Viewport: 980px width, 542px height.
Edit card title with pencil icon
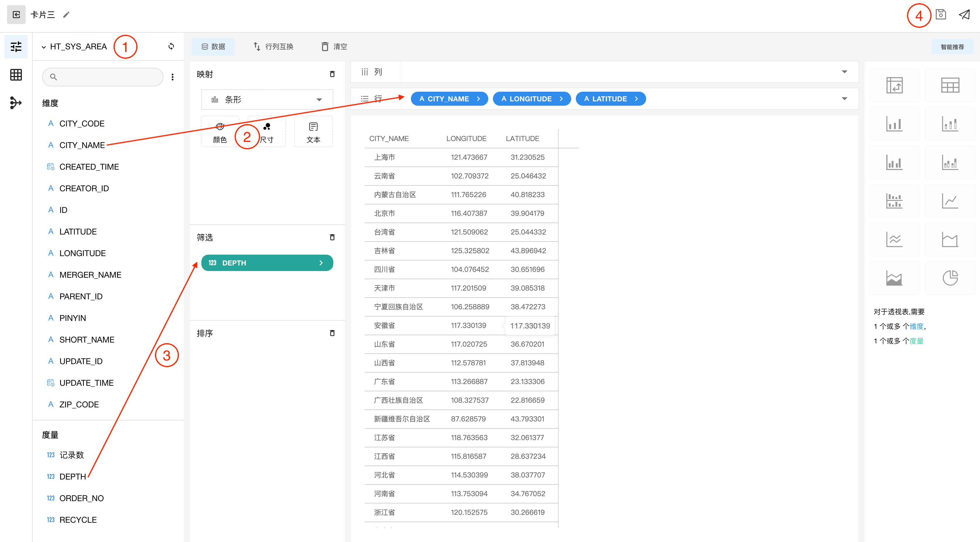66,15
